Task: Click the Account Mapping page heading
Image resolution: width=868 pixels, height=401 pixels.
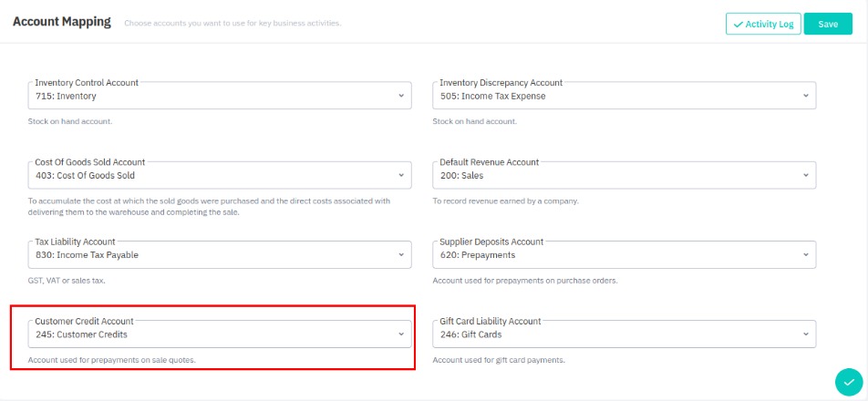Action: tap(61, 22)
